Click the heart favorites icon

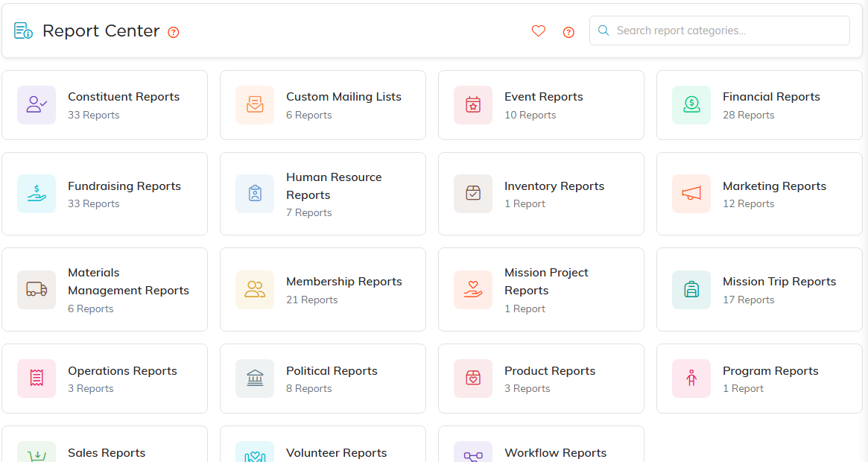(538, 31)
